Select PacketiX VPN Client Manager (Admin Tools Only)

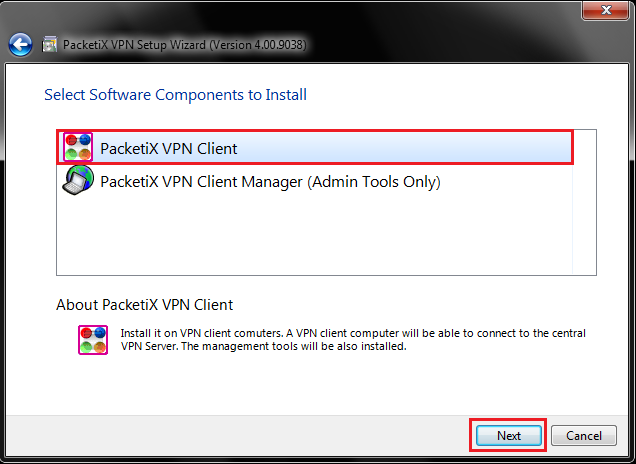click(x=270, y=182)
